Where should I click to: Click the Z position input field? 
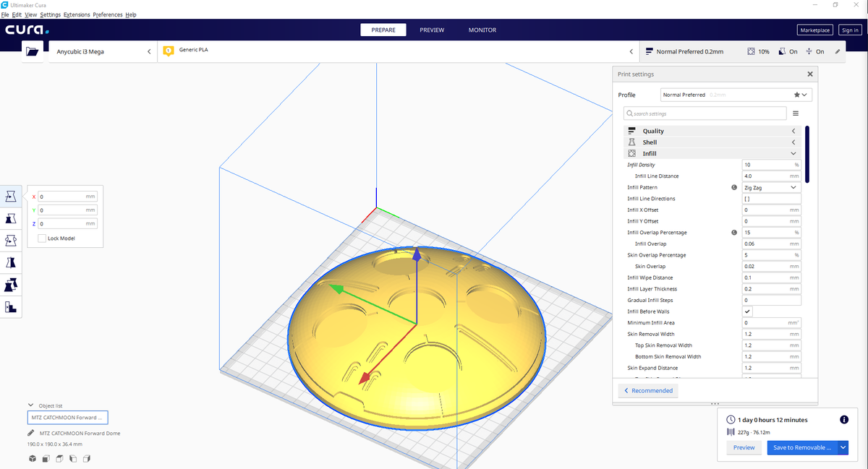67,224
